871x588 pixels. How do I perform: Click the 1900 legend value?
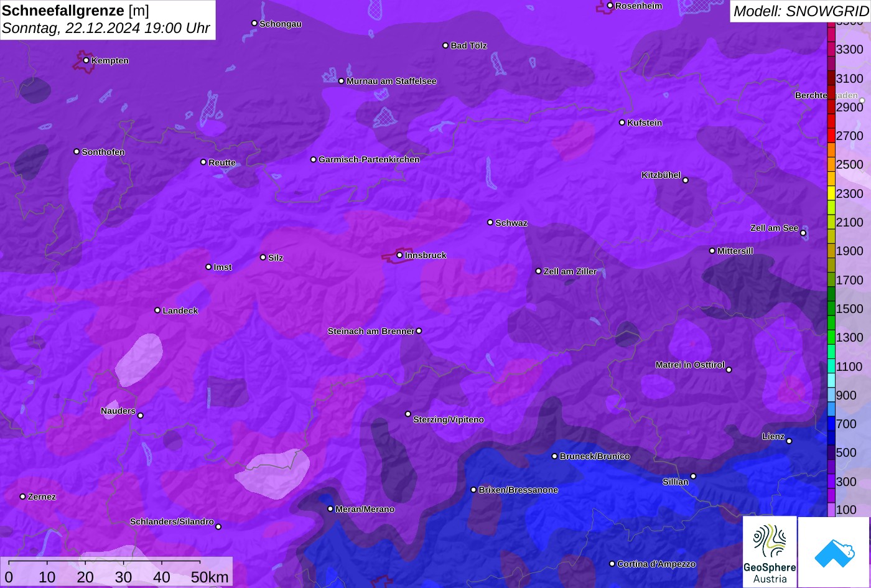click(x=850, y=251)
